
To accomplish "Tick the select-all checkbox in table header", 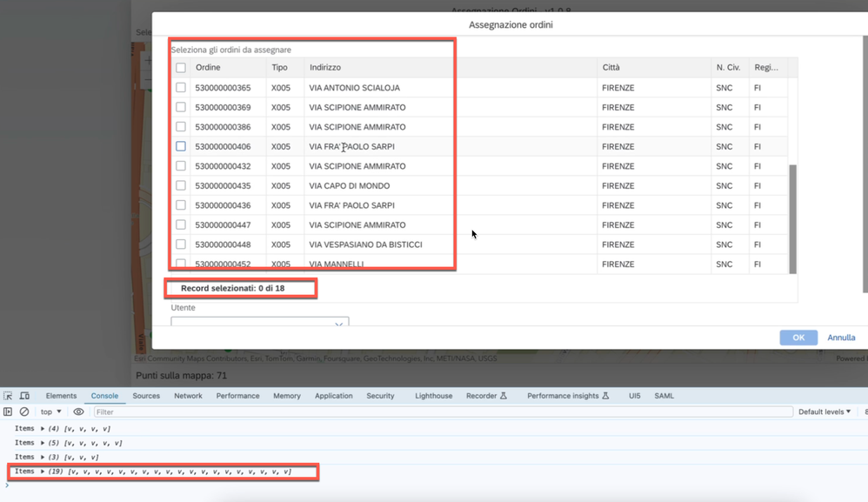I will click(180, 68).
